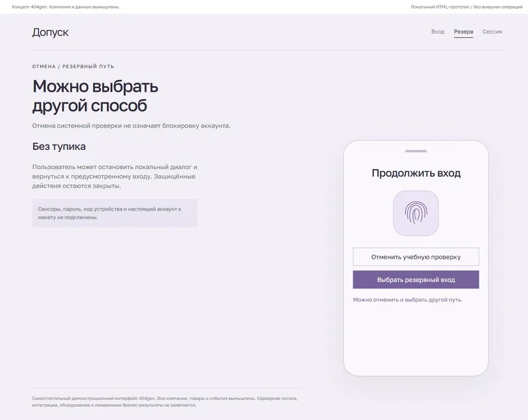The height and width of the screenshot is (420, 528).
Task: Click the Без тупика subheading
Action: tap(59, 147)
